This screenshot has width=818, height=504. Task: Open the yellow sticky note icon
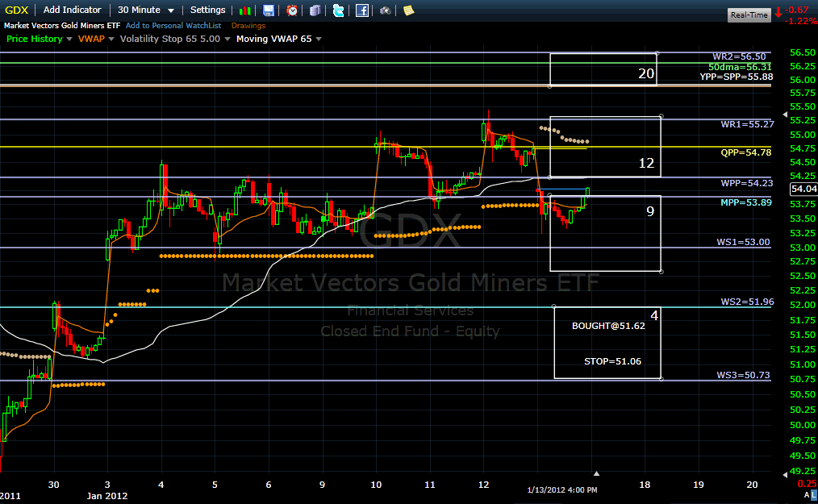[x=408, y=10]
